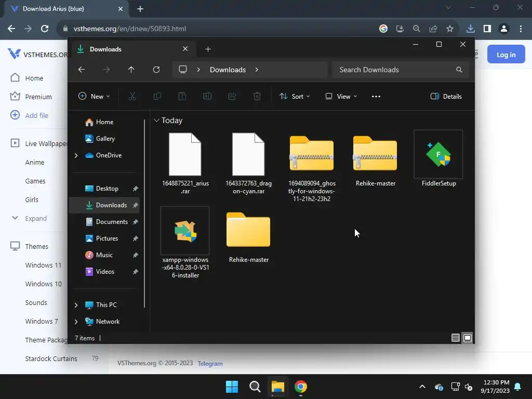Open Gallery in Explorer navigation pane
This screenshot has height=399, width=532.
[x=105, y=138]
